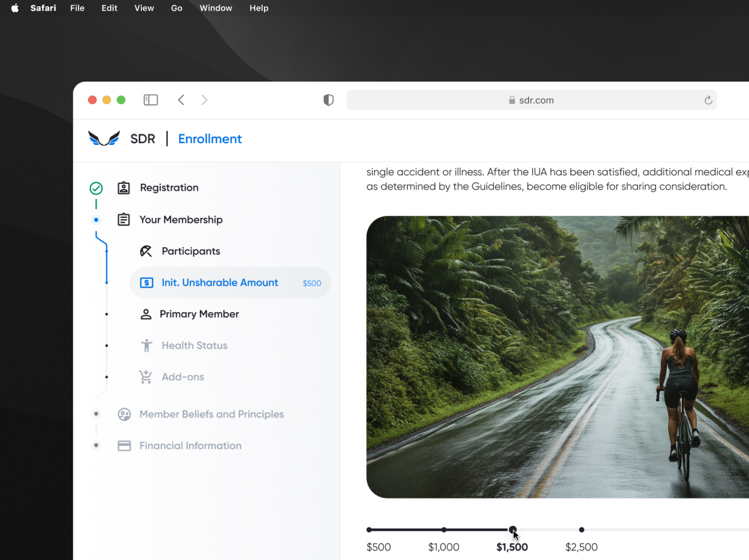
Task: Click the green completed checkmark for Registration
Action: [96, 188]
